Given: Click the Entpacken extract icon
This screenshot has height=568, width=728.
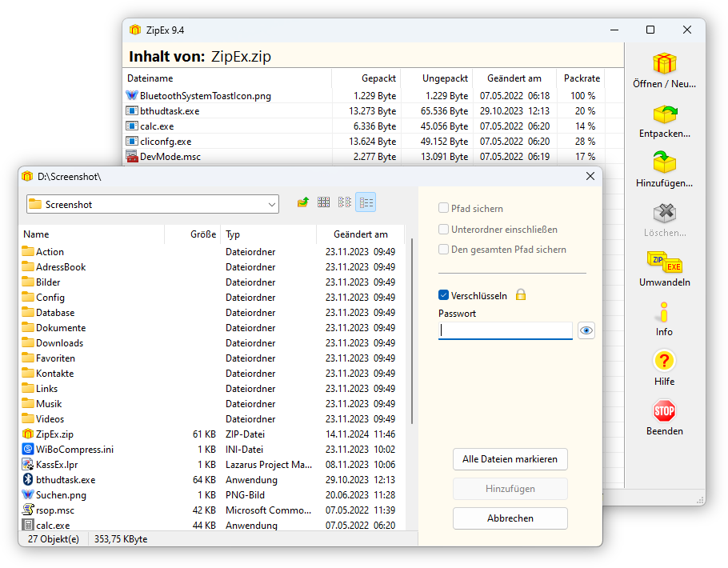Looking at the screenshot, I should click(664, 114).
